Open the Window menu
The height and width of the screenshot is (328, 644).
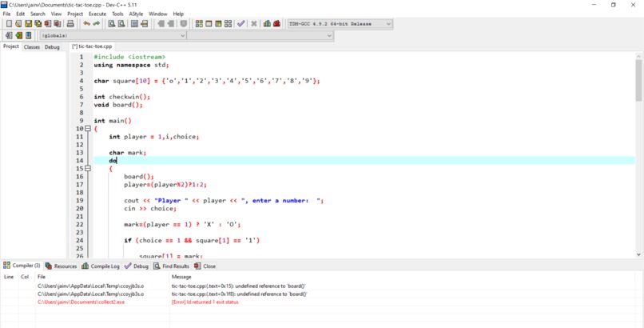[x=158, y=14]
